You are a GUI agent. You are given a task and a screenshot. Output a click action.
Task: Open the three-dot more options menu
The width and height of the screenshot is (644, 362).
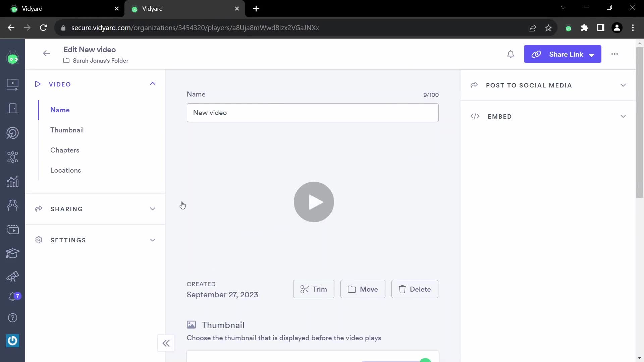tap(614, 54)
